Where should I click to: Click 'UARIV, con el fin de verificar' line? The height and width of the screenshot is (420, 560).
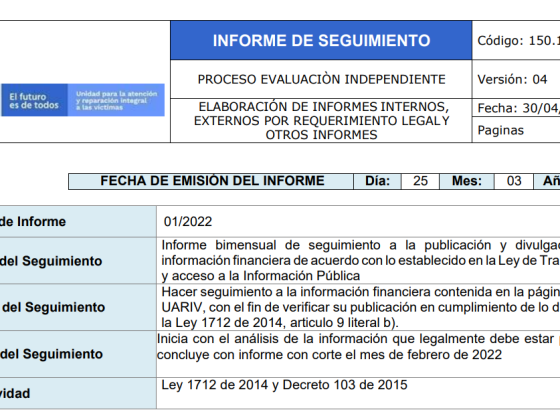coord(361,308)
